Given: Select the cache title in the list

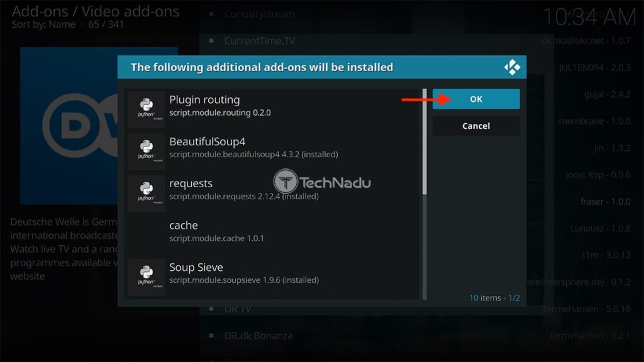Looking at the screenshot, I should [x=184, y=226].
